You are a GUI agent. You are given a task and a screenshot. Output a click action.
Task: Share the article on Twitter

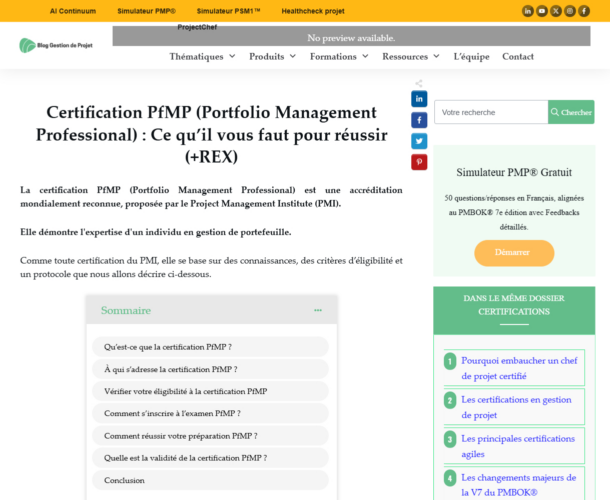419,141
